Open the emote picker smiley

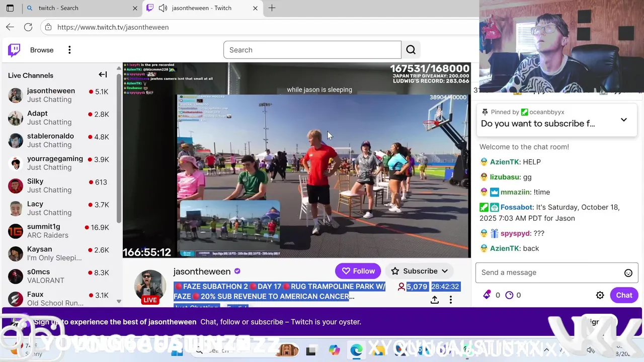point(628,273)
